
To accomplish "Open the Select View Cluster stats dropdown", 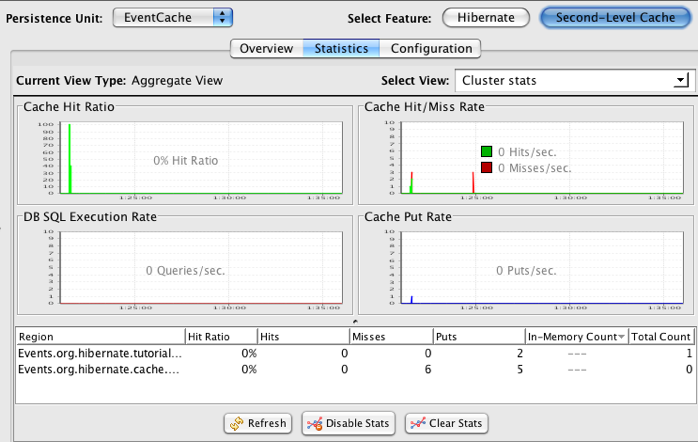I will [x=574, y=81].
